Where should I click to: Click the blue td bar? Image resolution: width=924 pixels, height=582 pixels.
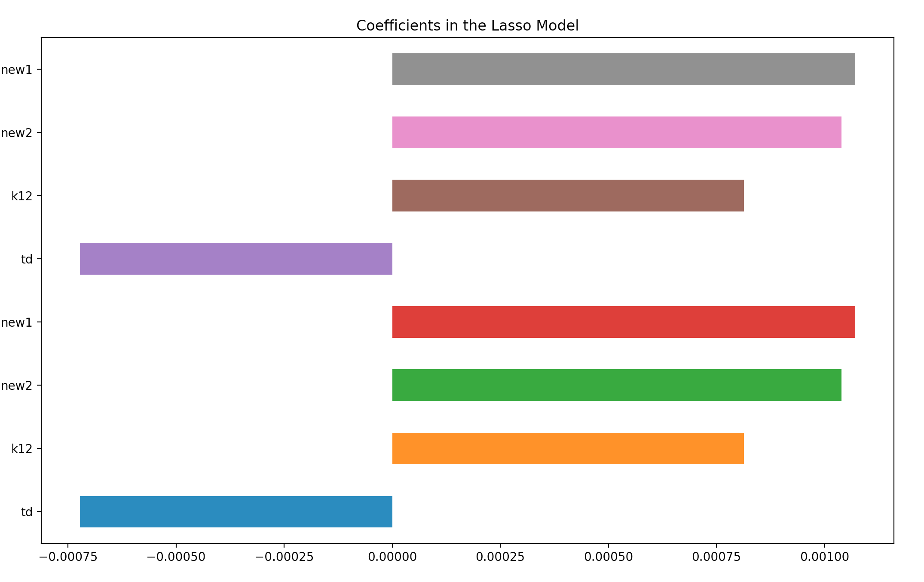pyautogui.click(x=236, y=512)
